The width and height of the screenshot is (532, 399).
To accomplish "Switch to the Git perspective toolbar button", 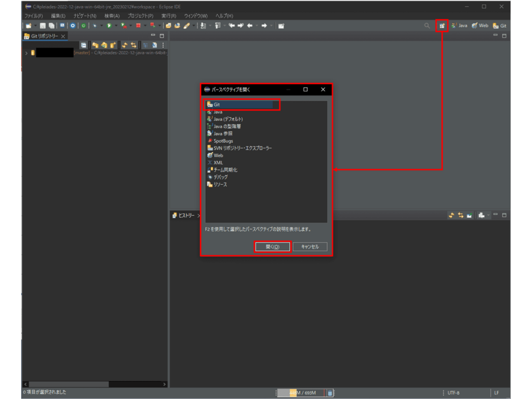I will 499,26.
